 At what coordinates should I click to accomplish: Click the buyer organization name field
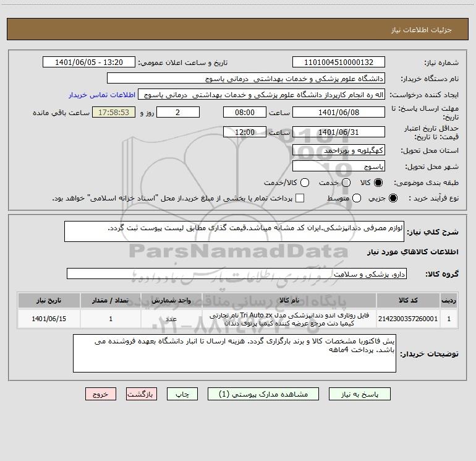click(x=246, y=79)
